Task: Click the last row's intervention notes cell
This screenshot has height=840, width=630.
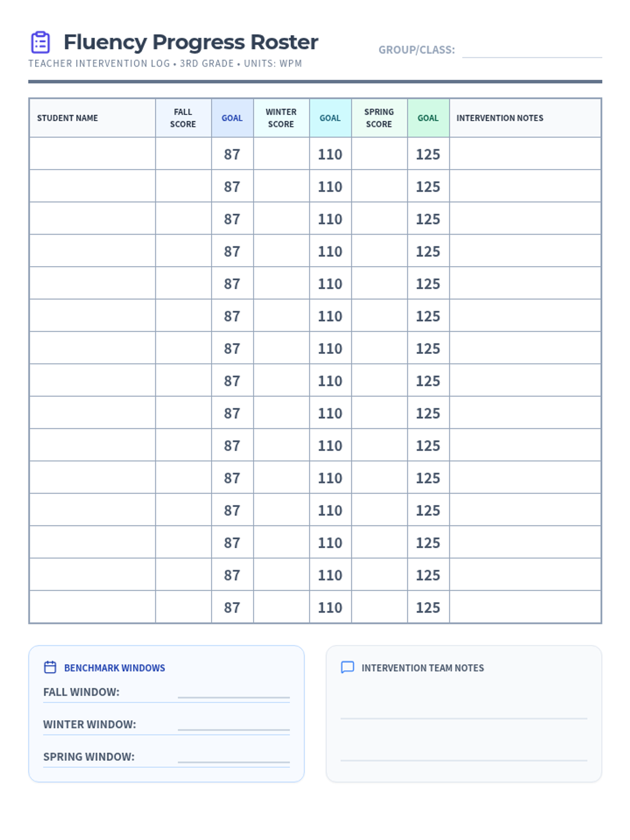Action: coord(525,607)
